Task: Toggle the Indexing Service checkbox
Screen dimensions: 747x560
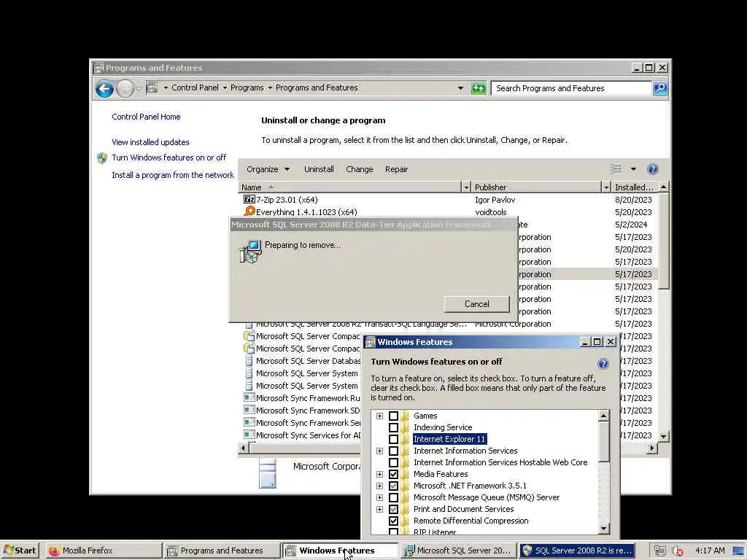Action: 393,427
